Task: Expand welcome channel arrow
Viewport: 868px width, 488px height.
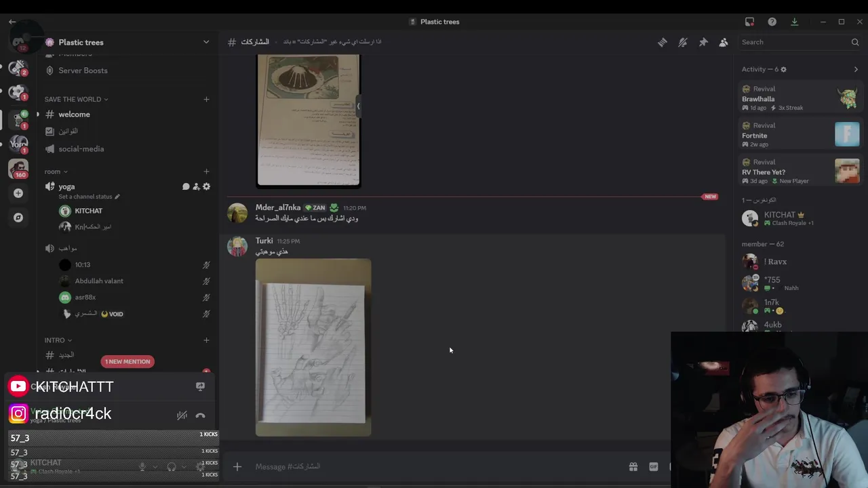Action: (x=38, y=115)
